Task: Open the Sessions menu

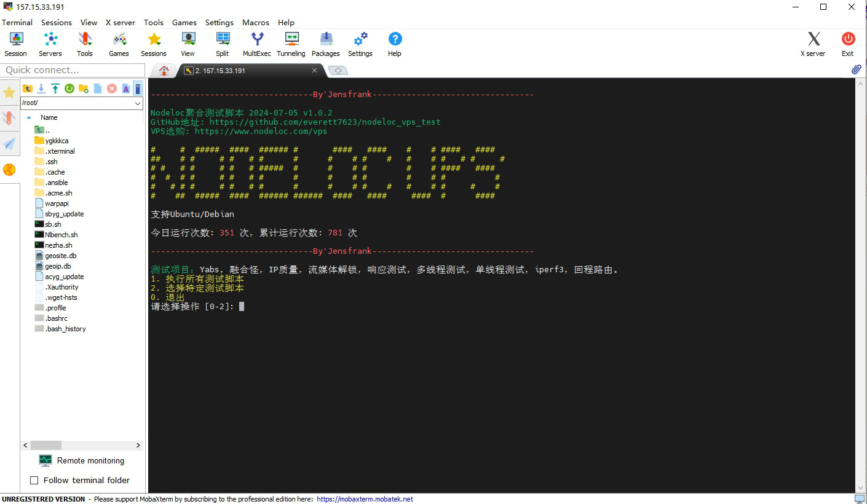Action: [57, 22]
